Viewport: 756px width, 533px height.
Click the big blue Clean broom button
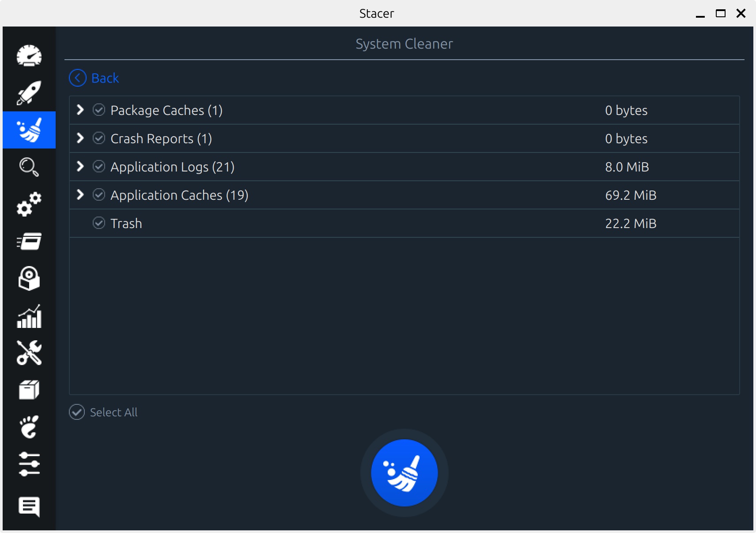coord(404,473)
